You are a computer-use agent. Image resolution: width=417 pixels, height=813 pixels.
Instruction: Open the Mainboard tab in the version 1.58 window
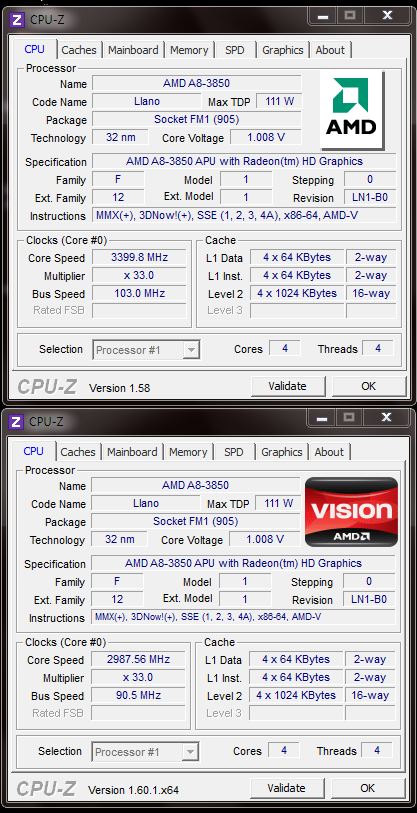point(133,50)
